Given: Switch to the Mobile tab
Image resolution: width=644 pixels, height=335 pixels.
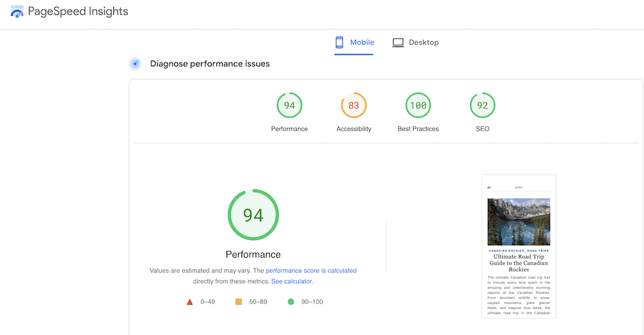Looking at the screenshot, I should pyautogui.click(x=354, y=43).
